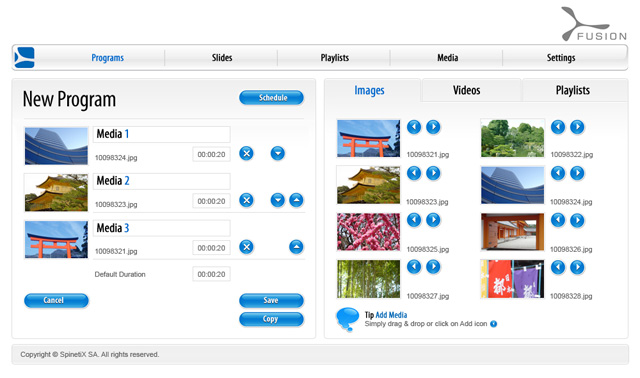The height and width of the screenshot is (378, 640).
Task: Select library thumbnail 10098328.jpg banners
Action: pyautogui.click(x=513, y=279)
